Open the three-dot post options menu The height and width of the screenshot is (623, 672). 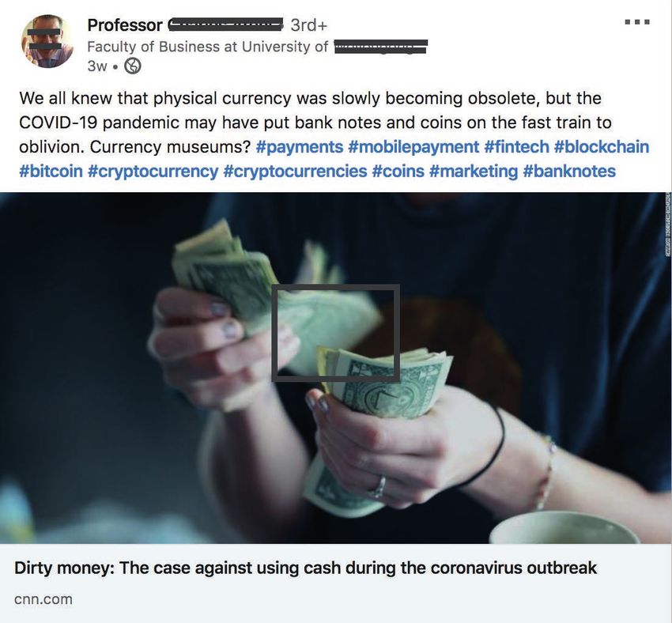pos(637,22)
